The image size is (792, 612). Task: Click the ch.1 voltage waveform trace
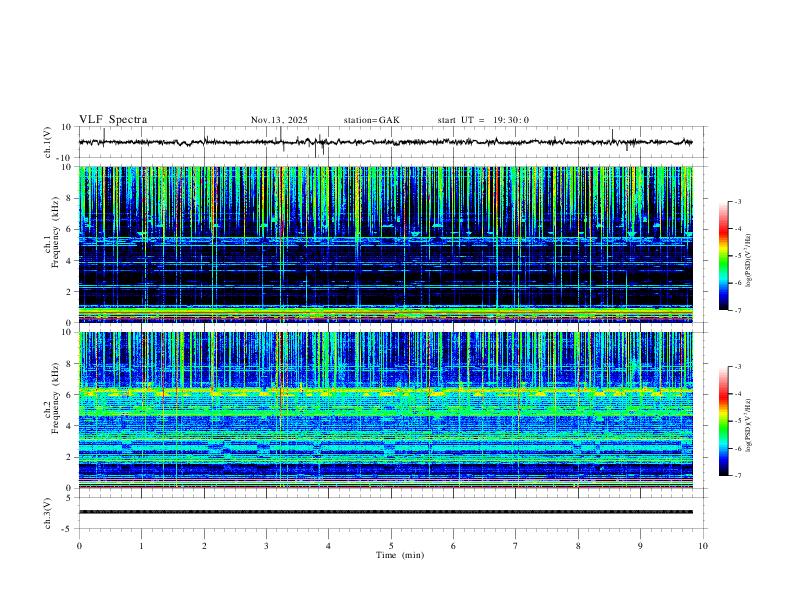point(385,142)
